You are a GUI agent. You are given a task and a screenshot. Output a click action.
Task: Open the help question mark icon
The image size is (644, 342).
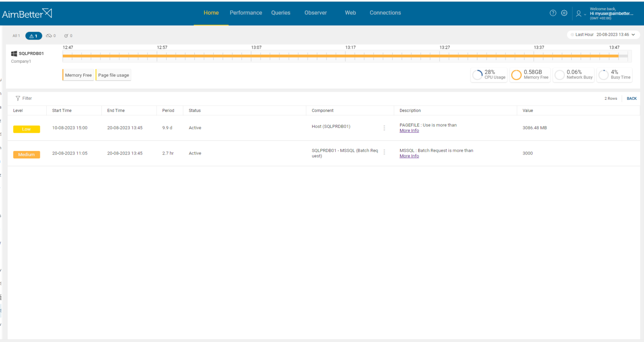pos(553,13)
